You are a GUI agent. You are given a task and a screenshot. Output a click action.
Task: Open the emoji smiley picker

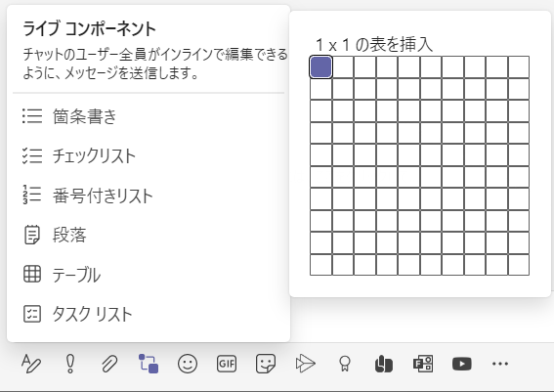(x=188, y=364)
